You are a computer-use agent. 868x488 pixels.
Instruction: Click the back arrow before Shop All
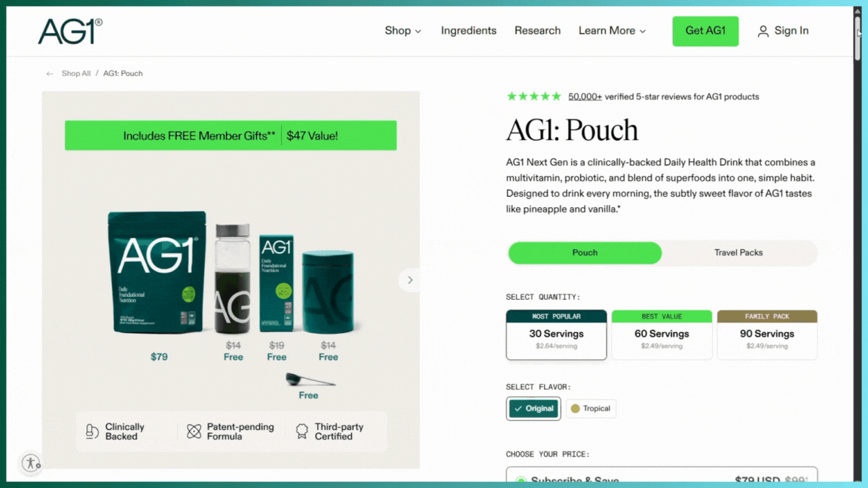coord(50,74)
